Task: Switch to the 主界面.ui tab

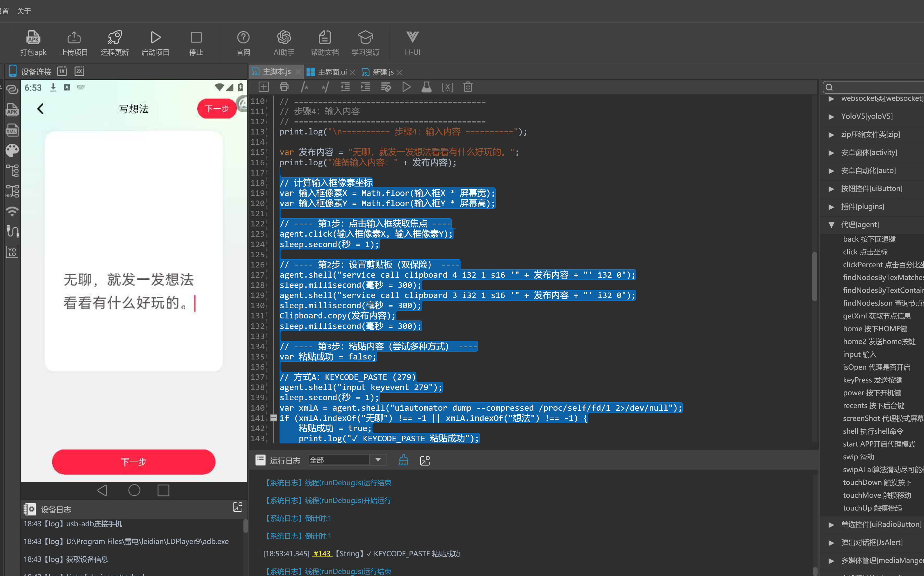Action: pos(332,72)
